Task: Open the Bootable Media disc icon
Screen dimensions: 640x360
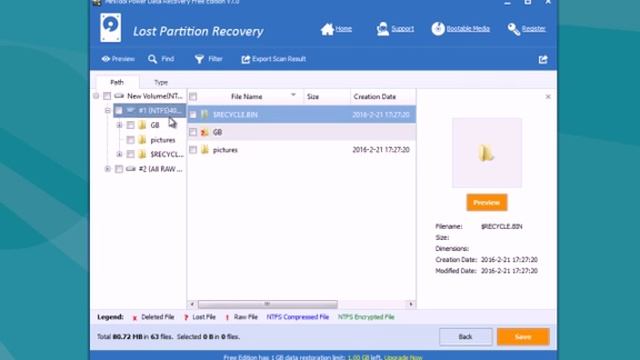Action: tap(438, 29)
